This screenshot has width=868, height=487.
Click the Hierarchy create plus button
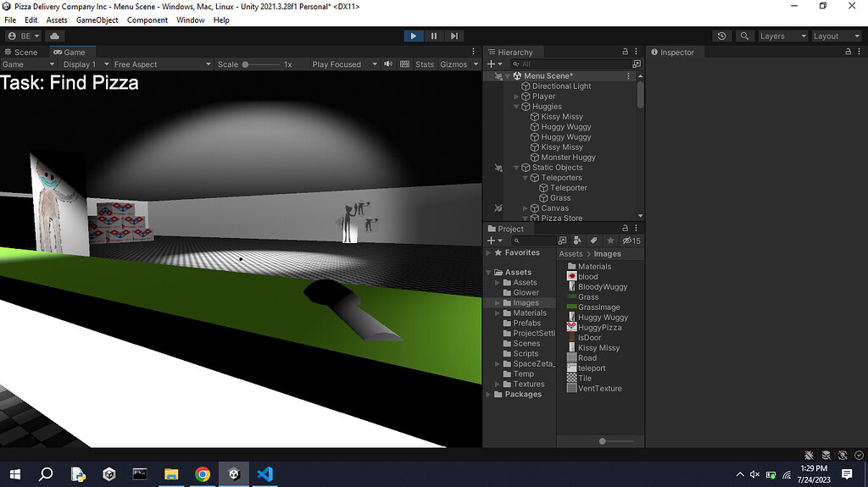click(494, 64)
